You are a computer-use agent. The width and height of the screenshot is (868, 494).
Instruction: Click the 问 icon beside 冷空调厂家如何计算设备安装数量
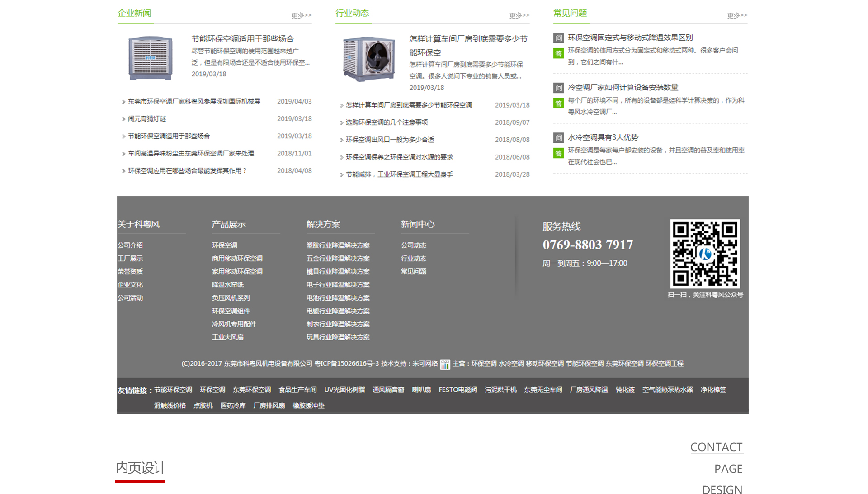[558, 88]
